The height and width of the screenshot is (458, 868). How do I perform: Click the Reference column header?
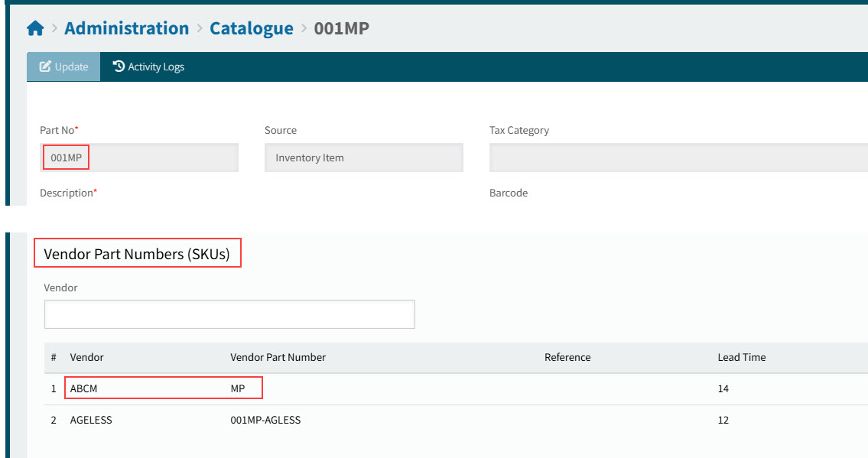(x=567, y=357)
